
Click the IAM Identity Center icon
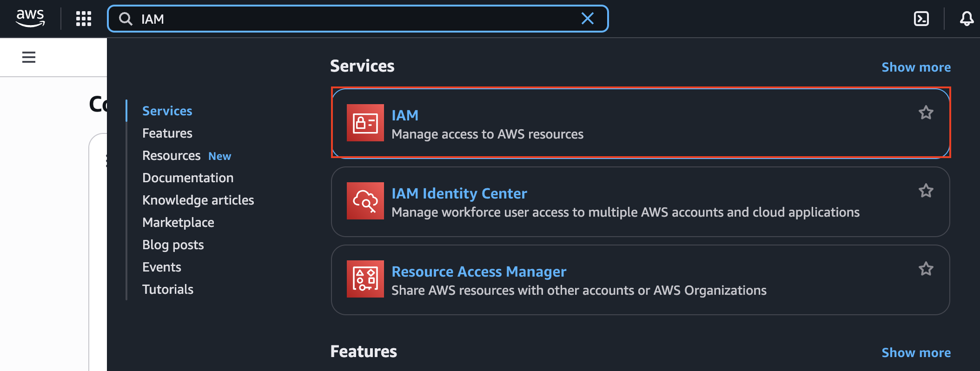point(365,201)
